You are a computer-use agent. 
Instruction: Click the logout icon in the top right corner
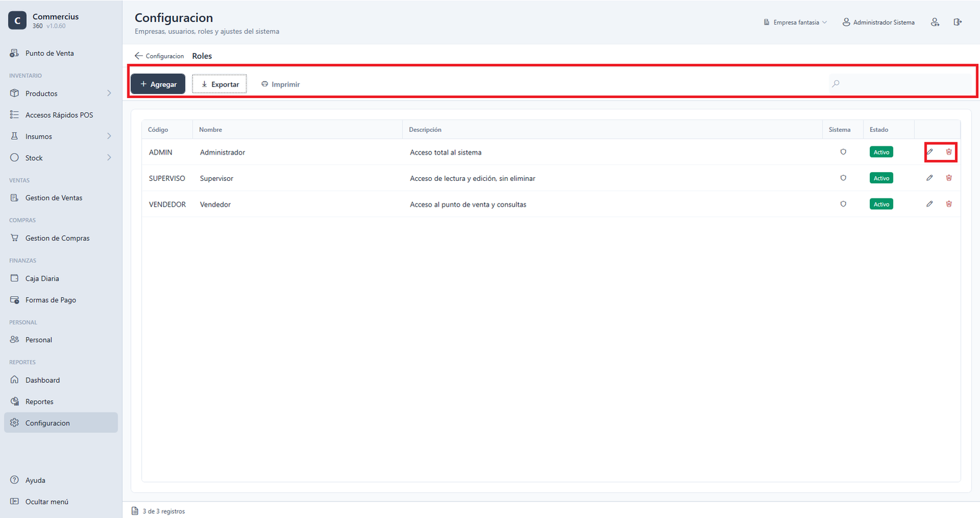point(957,22)
